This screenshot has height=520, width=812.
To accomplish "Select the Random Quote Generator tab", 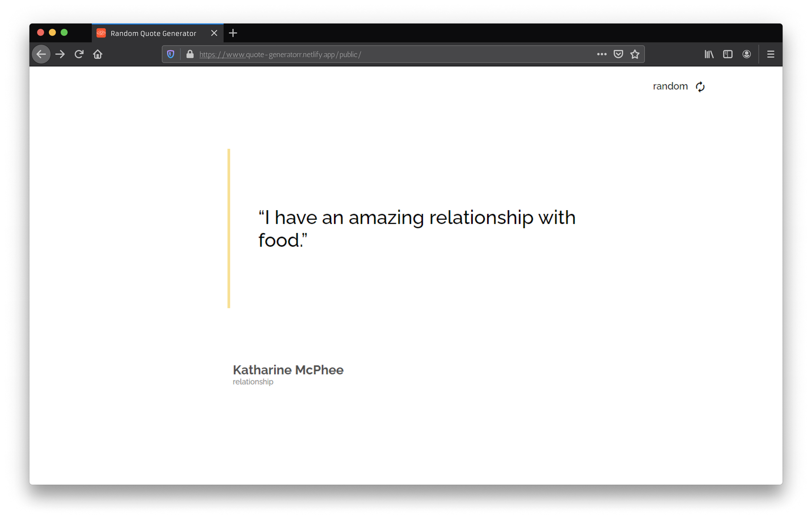I will 153,33.
